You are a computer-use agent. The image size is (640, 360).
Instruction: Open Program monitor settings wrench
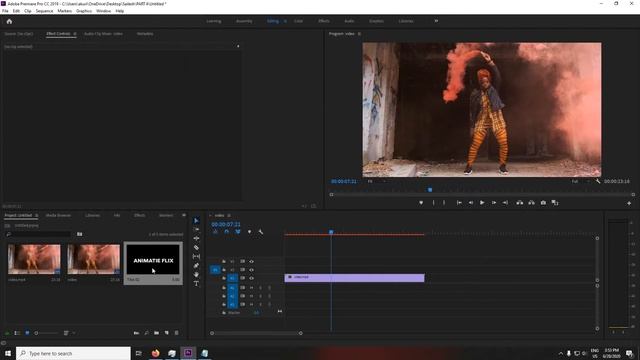click(x=598, y=181)
